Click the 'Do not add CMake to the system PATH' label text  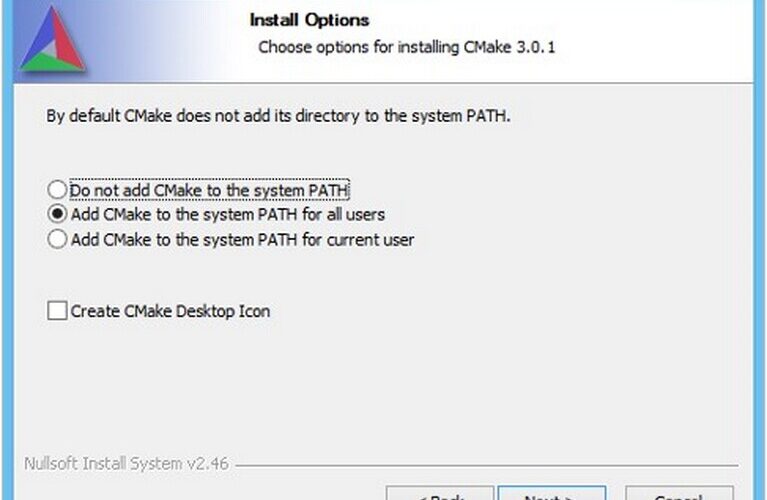click(209, 190)
